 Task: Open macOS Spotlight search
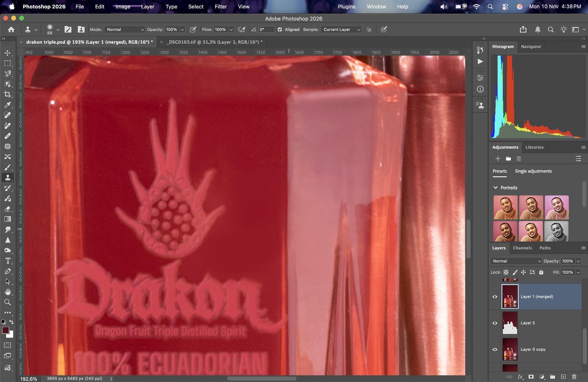(490, 7)
